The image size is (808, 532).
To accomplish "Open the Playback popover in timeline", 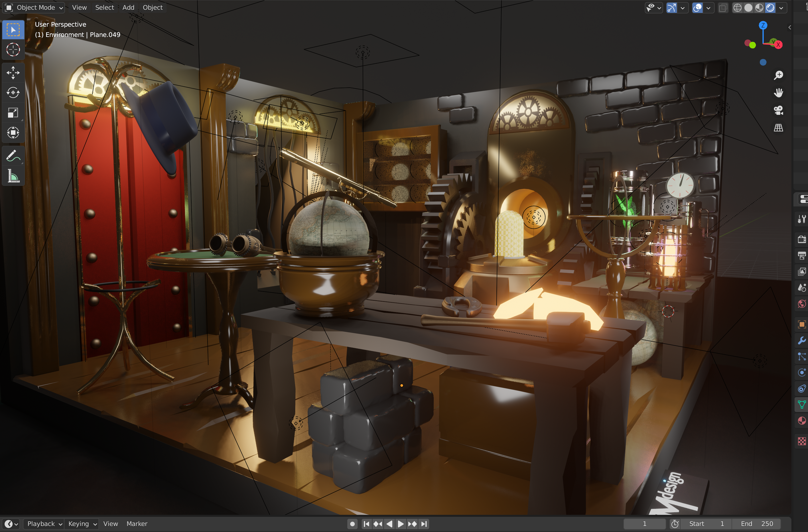I will tap(44, 524).
